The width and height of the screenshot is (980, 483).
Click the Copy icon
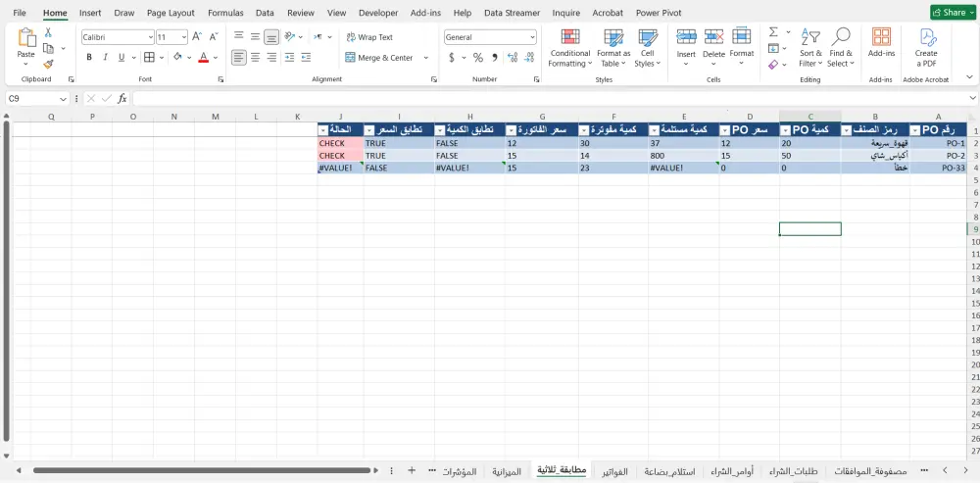48,48
